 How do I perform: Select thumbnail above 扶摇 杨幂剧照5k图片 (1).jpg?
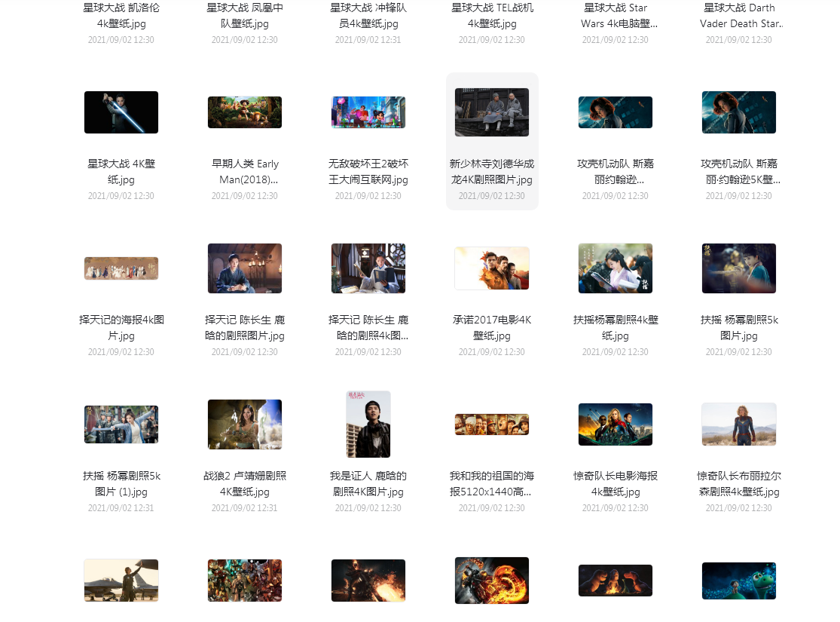121,424
